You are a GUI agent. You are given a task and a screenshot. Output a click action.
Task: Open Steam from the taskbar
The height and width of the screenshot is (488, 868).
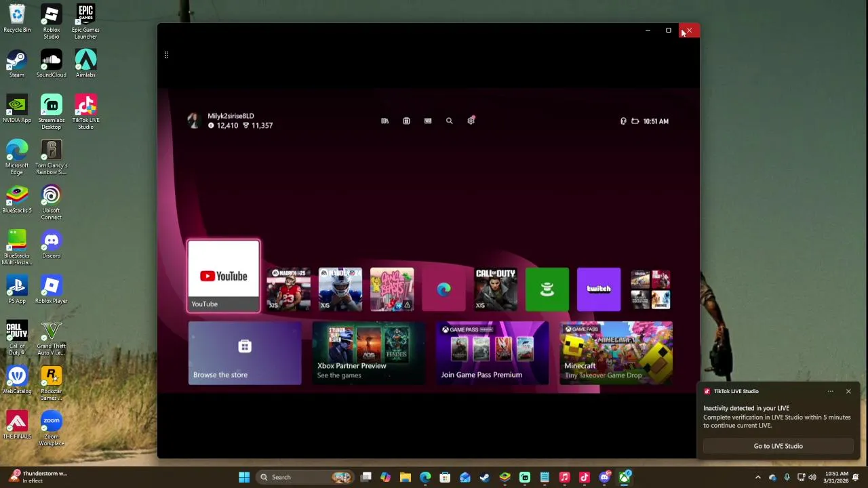[x=485, y=477]
